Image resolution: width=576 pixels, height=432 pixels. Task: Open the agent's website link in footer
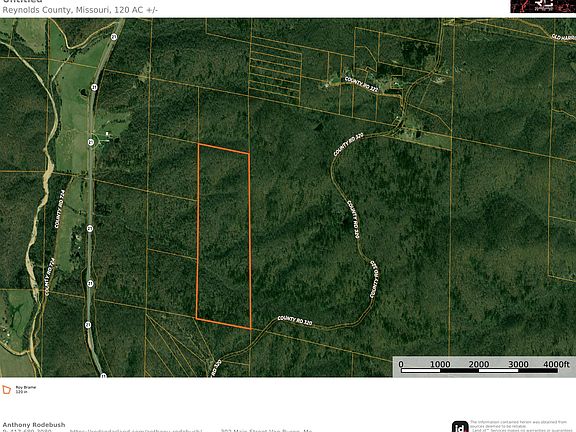136,430
